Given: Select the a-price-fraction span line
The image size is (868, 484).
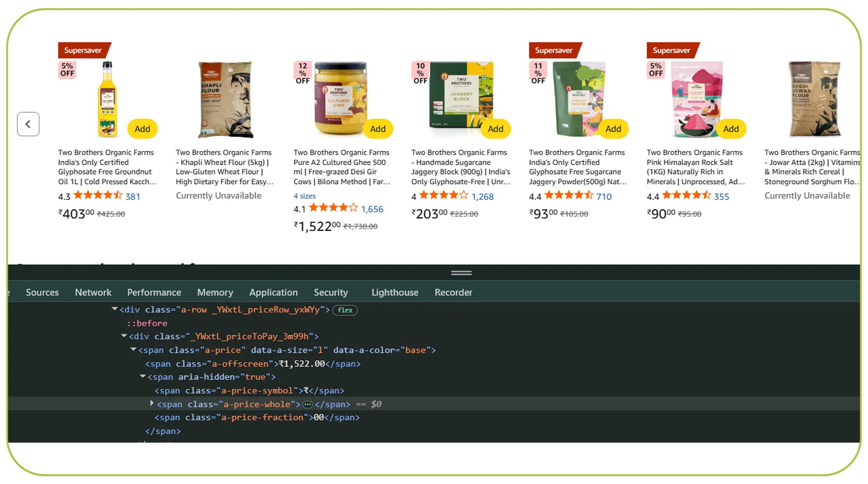Looking at the screenshot, I should (x=257, y=418).
